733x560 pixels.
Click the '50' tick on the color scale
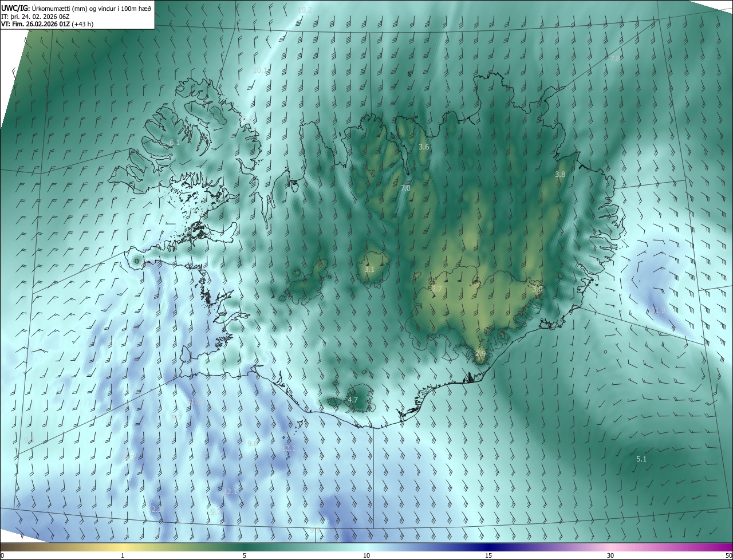[728, 556]
